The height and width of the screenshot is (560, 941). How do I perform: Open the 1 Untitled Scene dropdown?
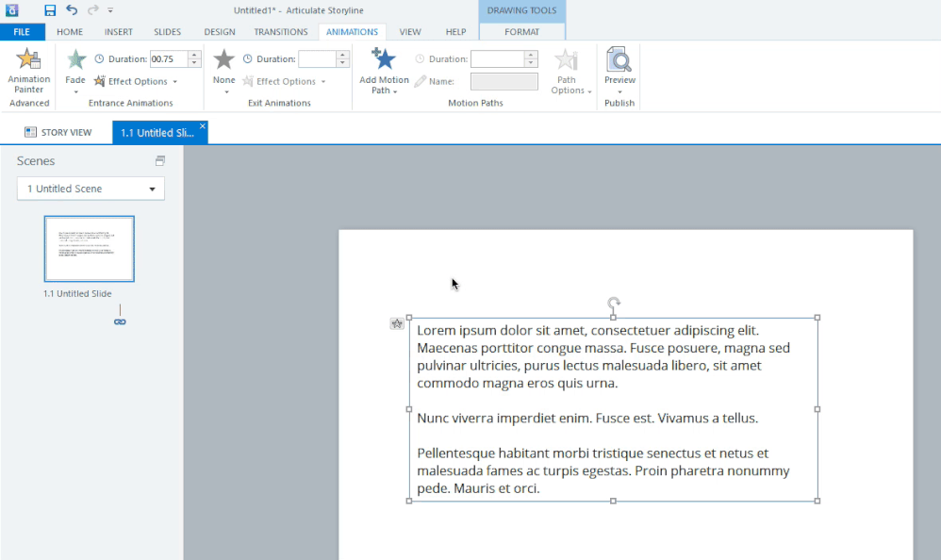tap(91, 189)
